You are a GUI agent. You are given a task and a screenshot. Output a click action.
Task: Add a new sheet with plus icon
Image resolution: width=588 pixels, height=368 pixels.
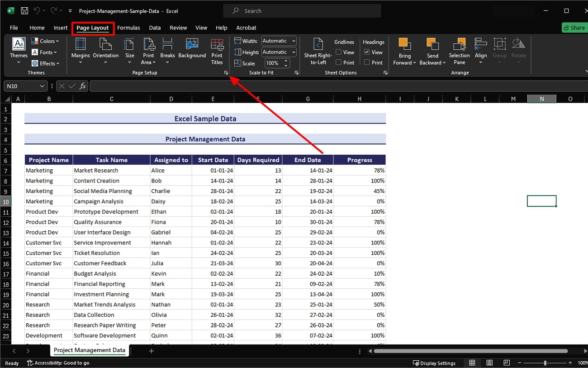click(152, 351)
